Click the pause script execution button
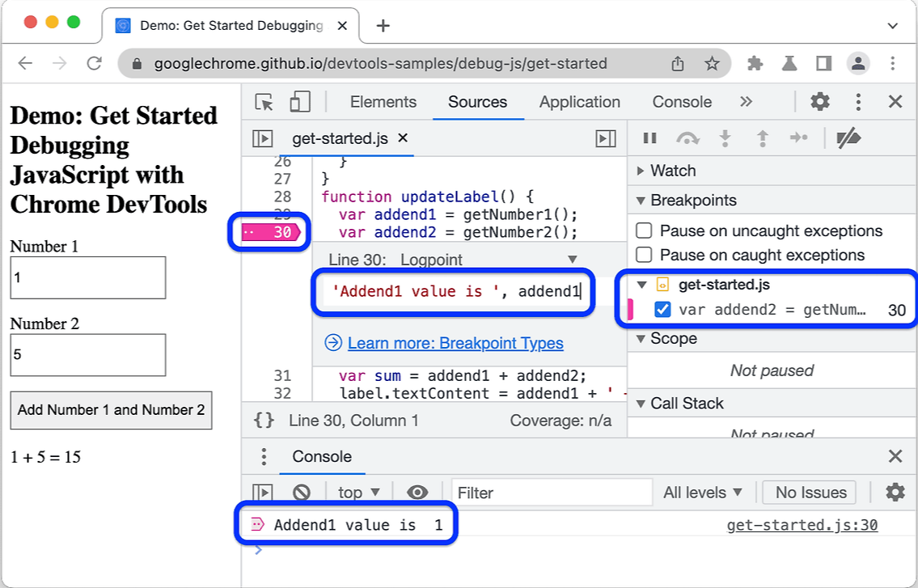918x588 pixels. point(649,138)
